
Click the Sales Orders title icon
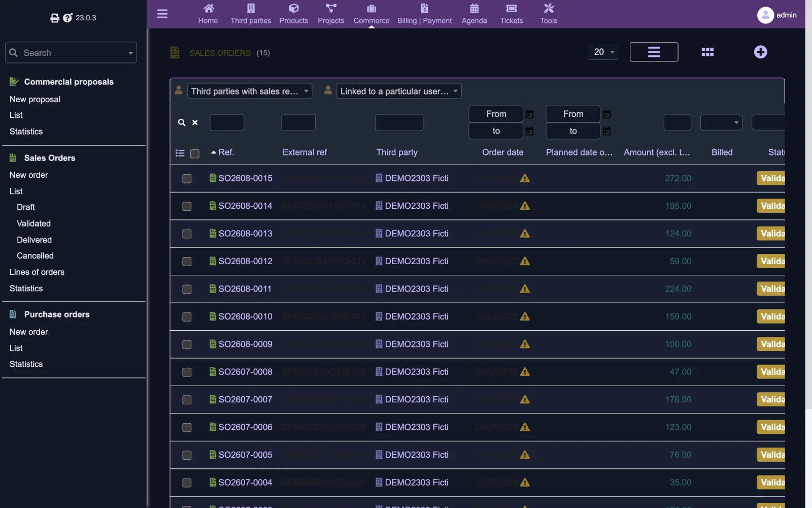[175, 52]
